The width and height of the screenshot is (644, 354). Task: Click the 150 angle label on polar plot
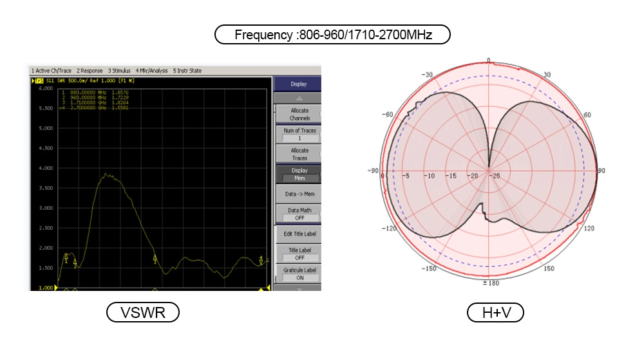coord(549,268)
